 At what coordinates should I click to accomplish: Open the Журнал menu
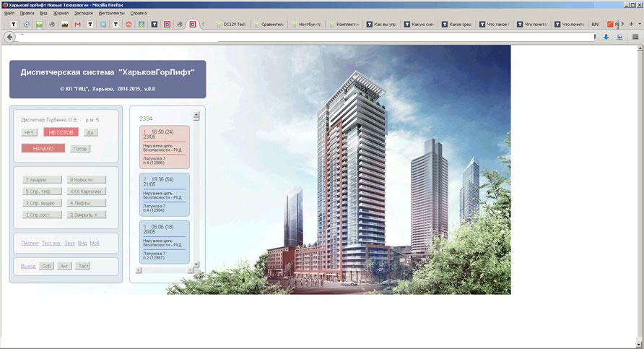pos(61,13)
